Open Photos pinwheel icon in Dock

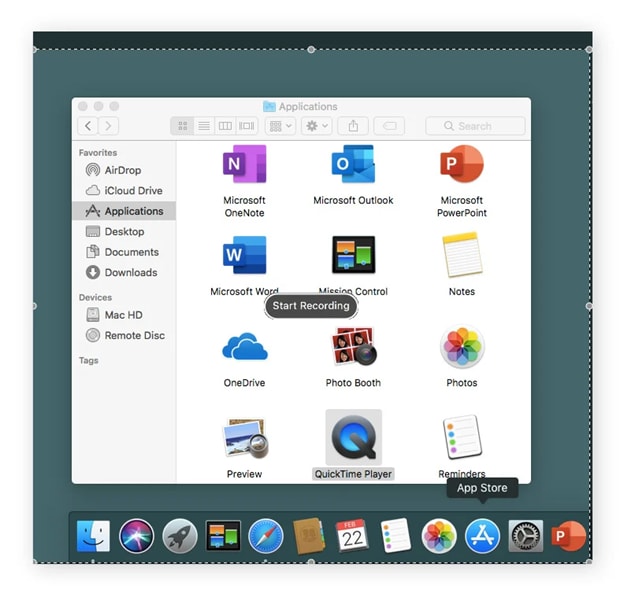439,536
